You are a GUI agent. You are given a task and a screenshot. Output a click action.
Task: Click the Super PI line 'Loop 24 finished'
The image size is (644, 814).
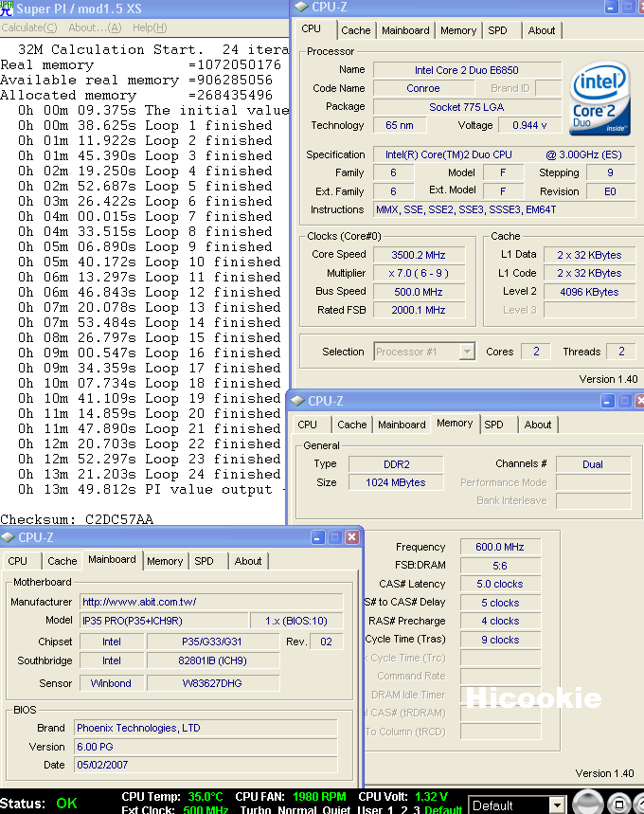[x=150, y=474]
